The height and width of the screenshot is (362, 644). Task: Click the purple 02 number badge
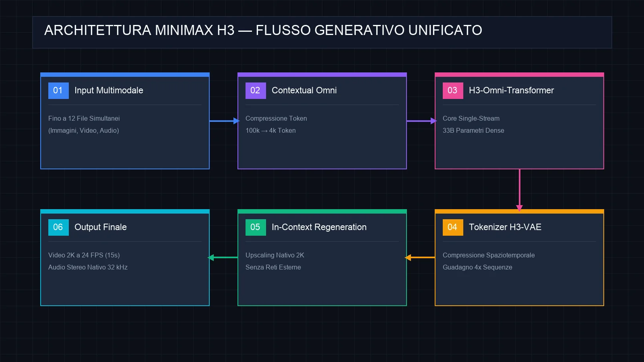tap(256, 90)
